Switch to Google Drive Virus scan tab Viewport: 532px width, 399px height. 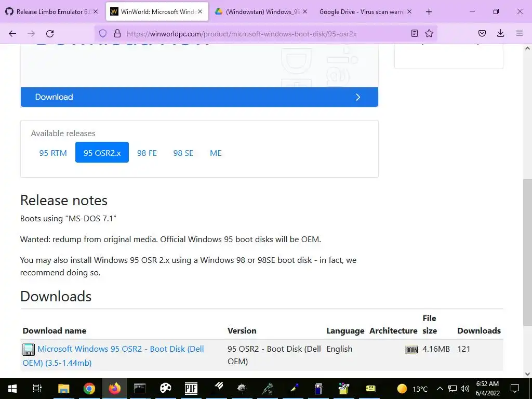tap(365, 12)
